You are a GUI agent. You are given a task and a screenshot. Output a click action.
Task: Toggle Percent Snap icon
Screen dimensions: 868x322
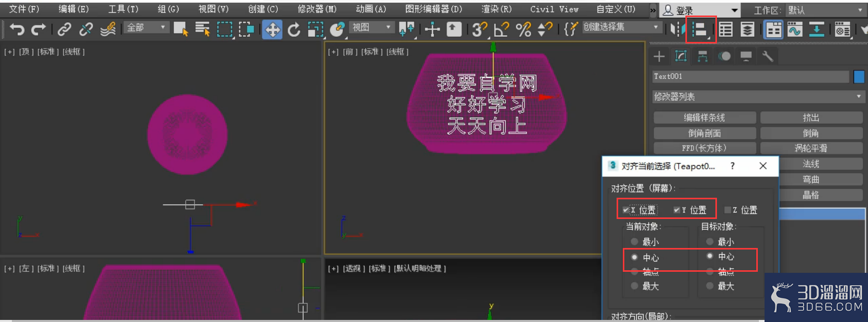(523, 30)
